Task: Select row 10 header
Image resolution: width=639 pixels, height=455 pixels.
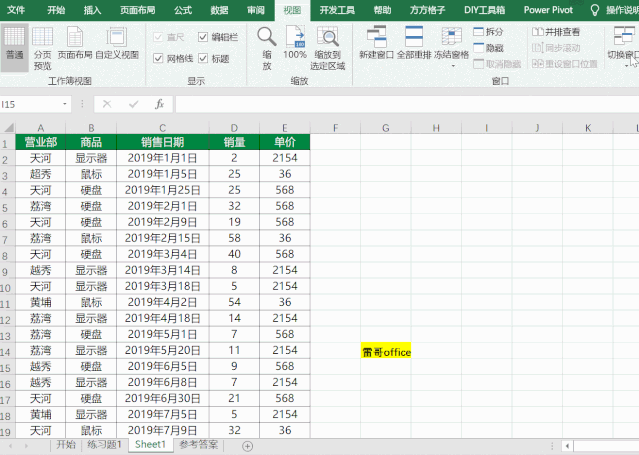Action: click(6, 287)
